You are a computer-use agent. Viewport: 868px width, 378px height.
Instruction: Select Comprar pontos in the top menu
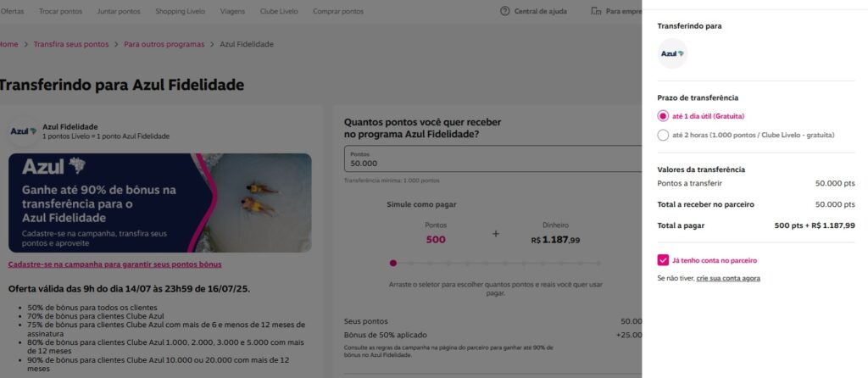click(339, 11)
